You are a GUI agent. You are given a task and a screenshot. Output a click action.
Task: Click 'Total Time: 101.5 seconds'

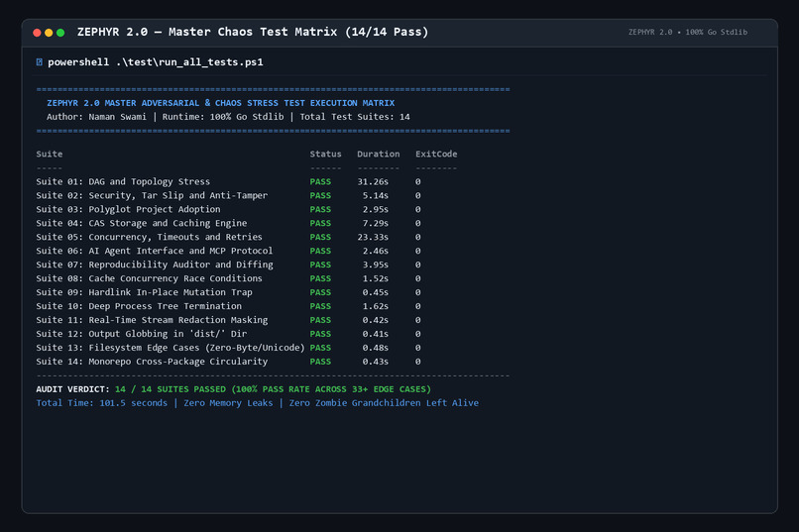click(x=102, y=402)
